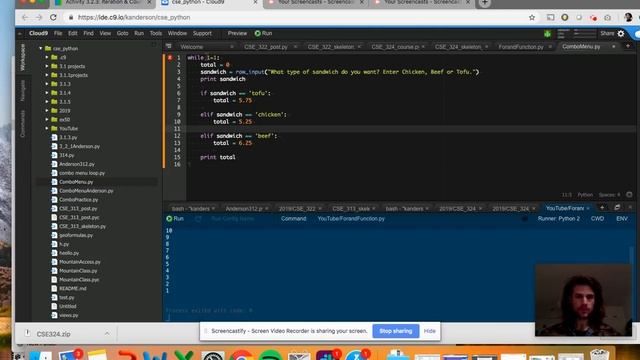Select MountainAccess.py in the file tree
The height and width of the screenshot is (360, 640).
click(80, 262)
